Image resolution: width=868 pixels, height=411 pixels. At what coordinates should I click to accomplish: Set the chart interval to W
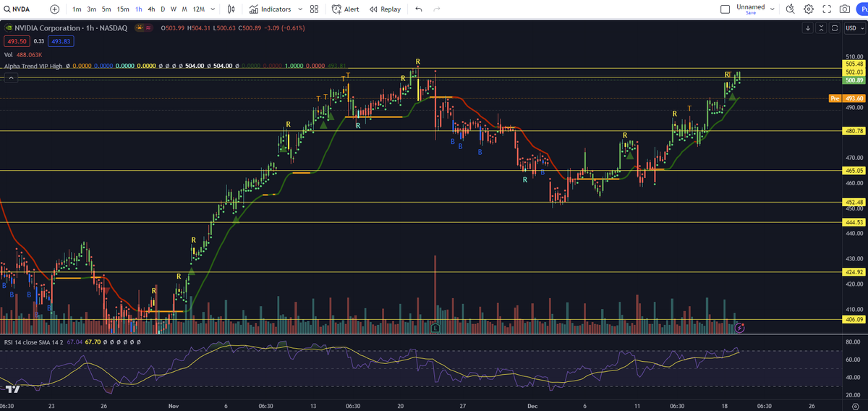[x=174, y=9]
